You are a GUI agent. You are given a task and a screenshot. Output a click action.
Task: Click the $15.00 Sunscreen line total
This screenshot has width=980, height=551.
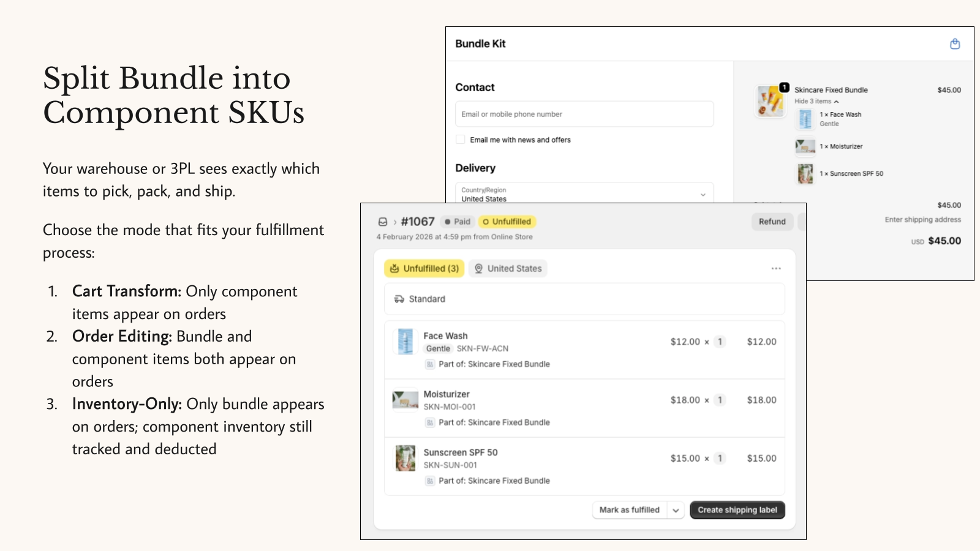click(761, 458)
